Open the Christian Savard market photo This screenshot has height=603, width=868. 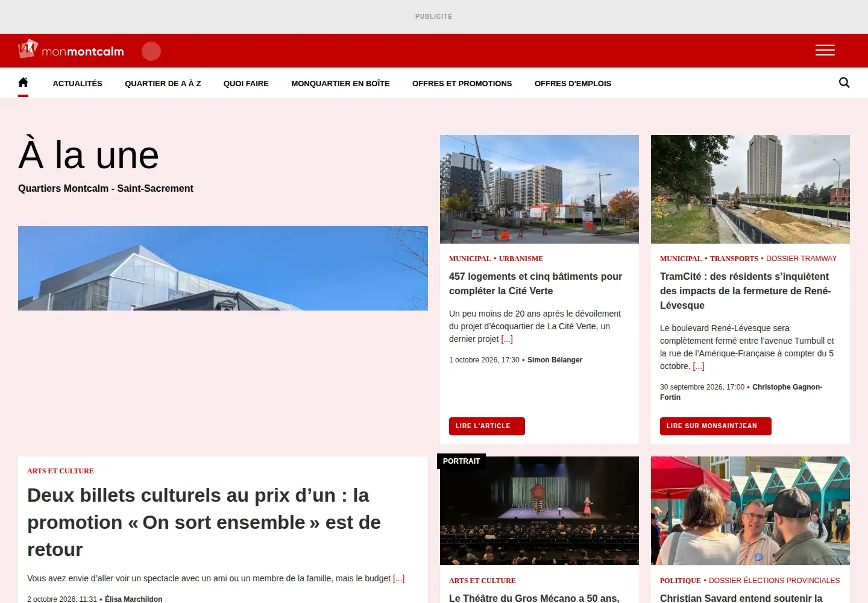click(750, 511)
